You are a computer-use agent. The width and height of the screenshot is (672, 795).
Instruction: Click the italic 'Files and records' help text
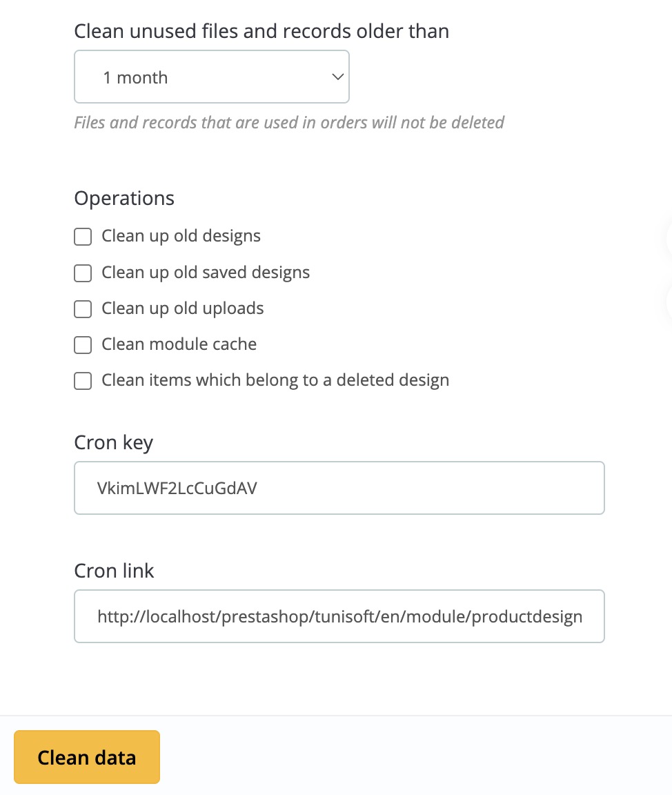pos(289,123)
